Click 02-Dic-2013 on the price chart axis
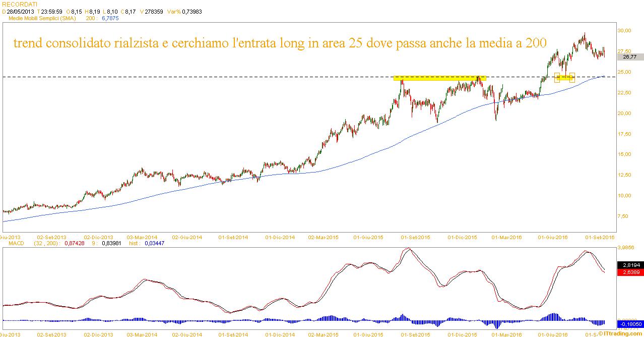This screenshot has width=644, height=337. tap(99, 237)
